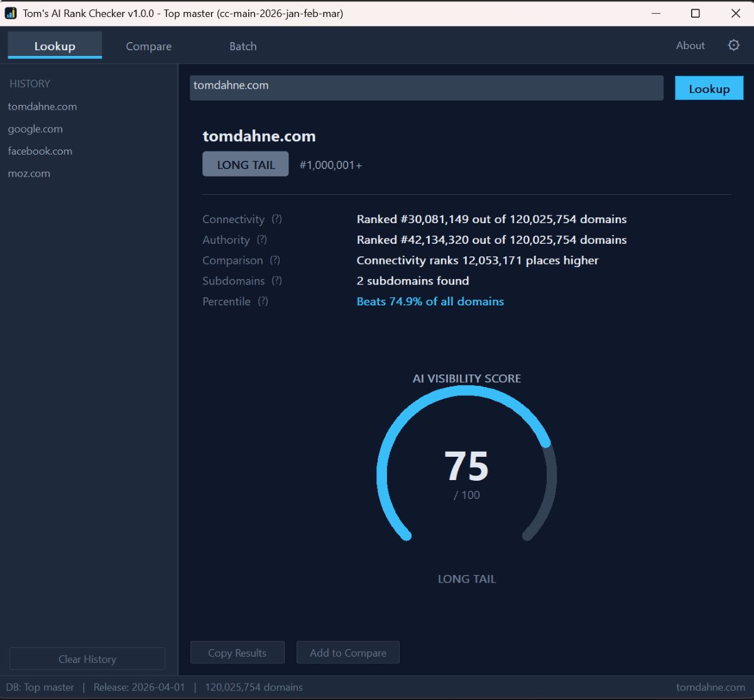Click the LONG TAIL tier badge
Screen dimensions: 754x700
pos(246,165)
